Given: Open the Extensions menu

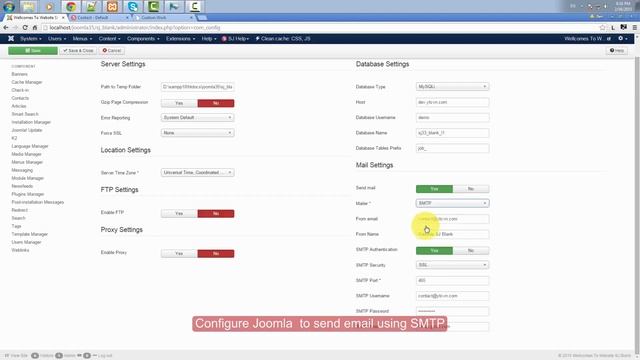Looking at the screenshot, I should pos(180,38).
